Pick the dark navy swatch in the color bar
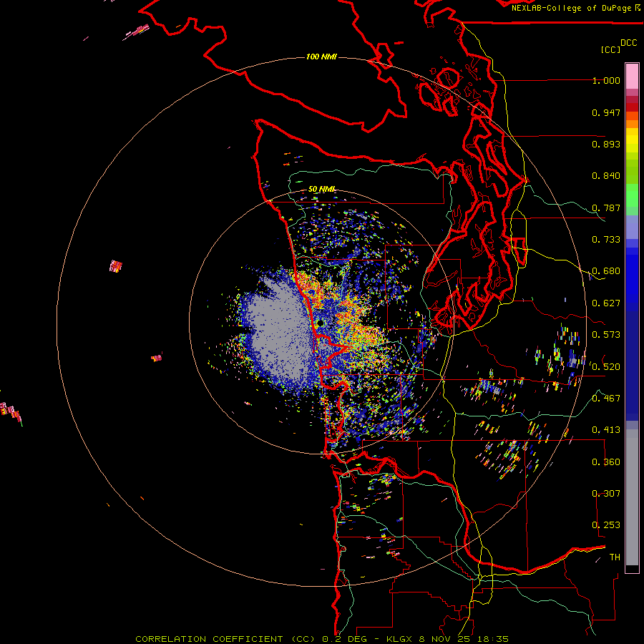The image size is (644, 644). (x=632, y=361)
